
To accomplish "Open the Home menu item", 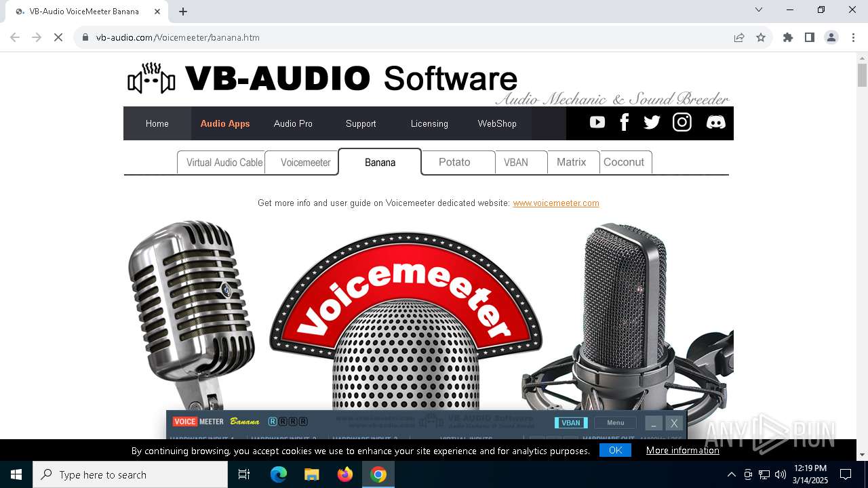I will click(157, 123).
